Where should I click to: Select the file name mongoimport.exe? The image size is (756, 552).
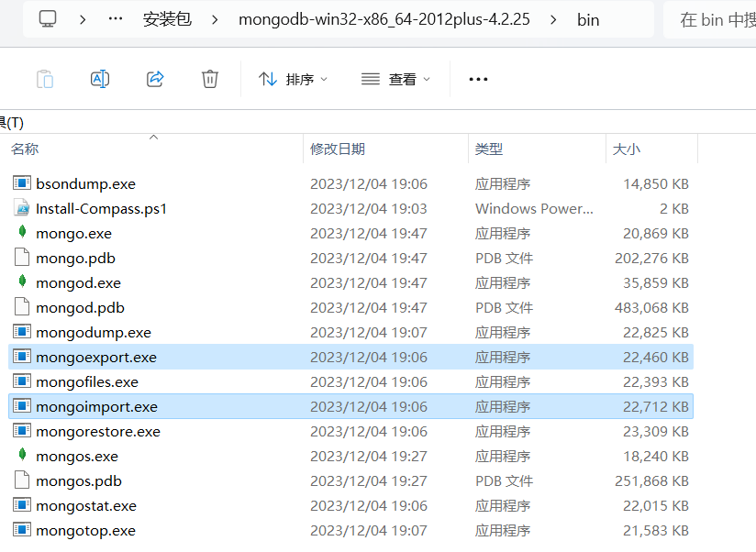click(97, 407)
